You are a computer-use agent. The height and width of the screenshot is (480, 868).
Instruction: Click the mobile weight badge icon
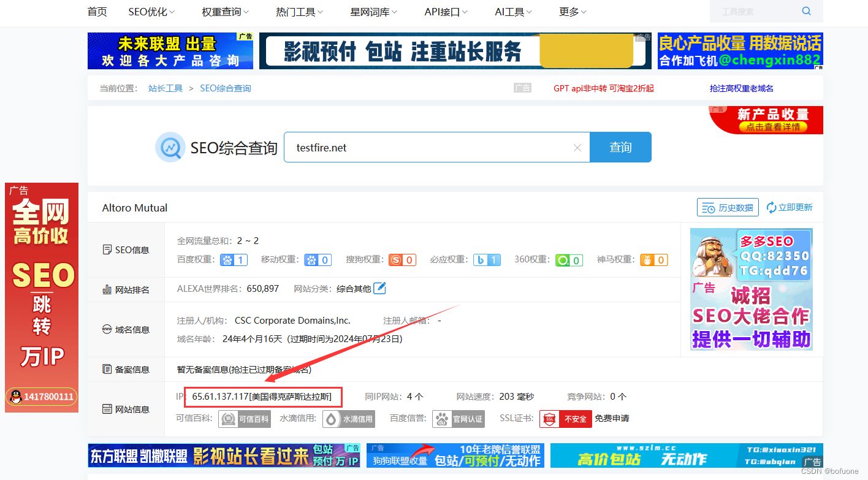(x=318, y=260)
